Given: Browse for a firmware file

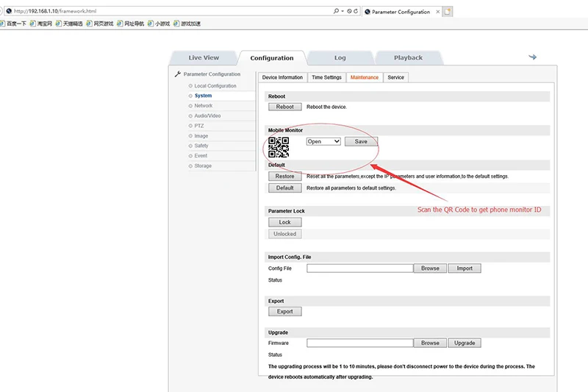Looking at the screenshot, I should [430, 343].
